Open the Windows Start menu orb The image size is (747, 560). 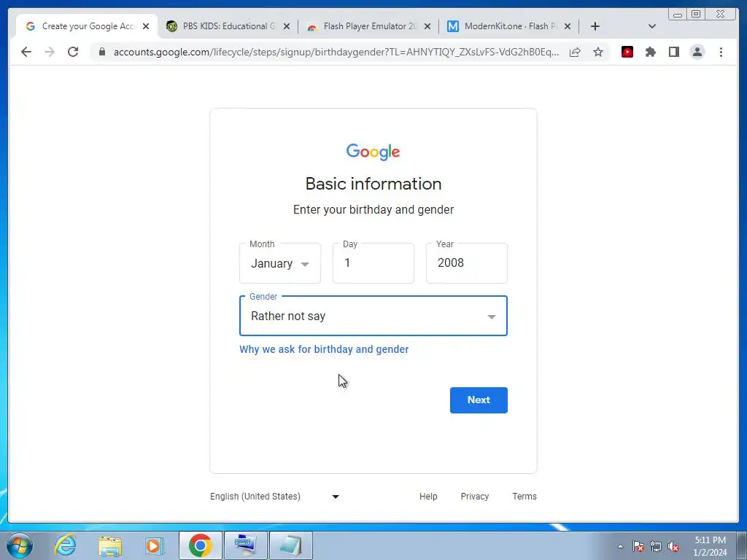[20, 545]
